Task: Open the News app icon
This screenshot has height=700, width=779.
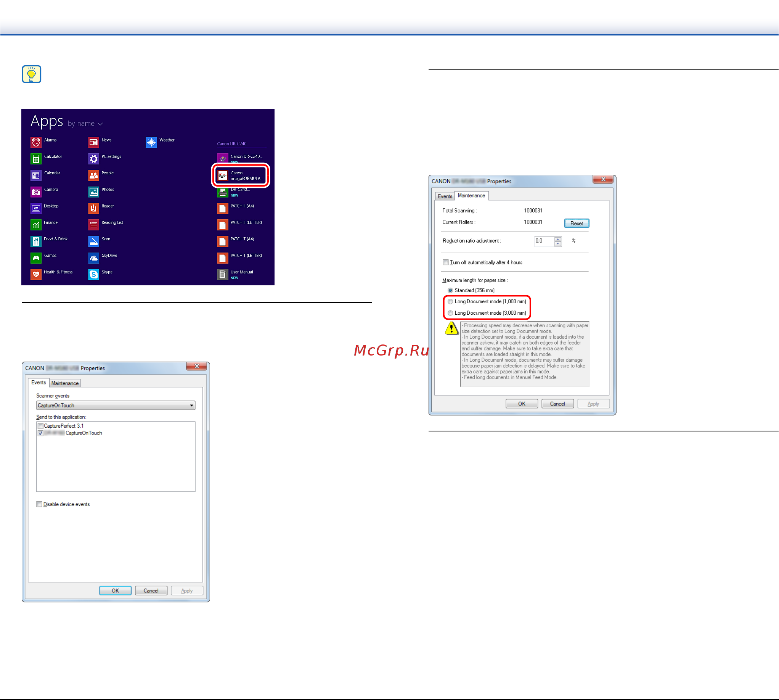Action: [x=93, y=142]
